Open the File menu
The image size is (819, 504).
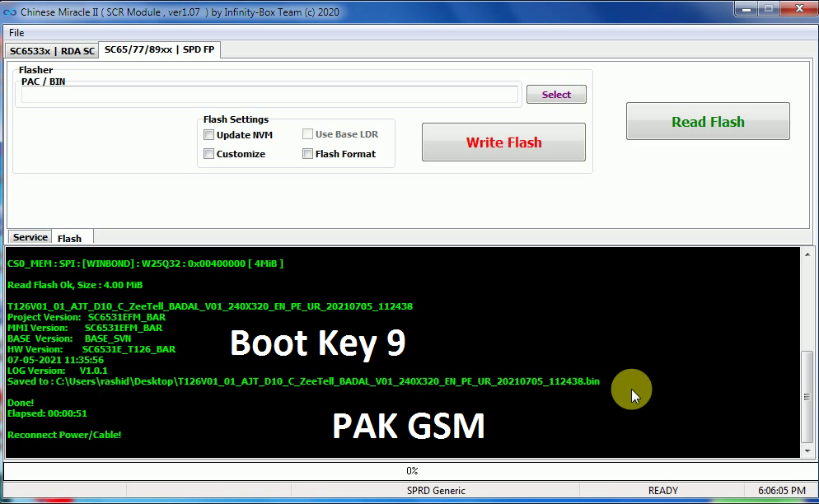click(16, 32)
